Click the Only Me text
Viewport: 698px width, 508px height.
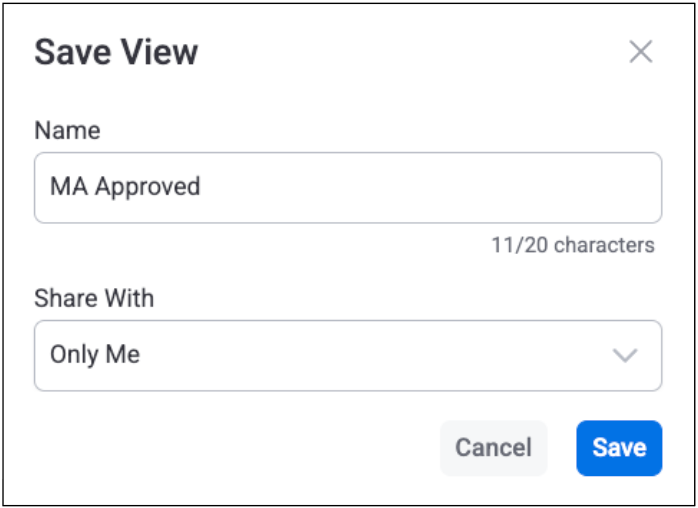[95, 355]
